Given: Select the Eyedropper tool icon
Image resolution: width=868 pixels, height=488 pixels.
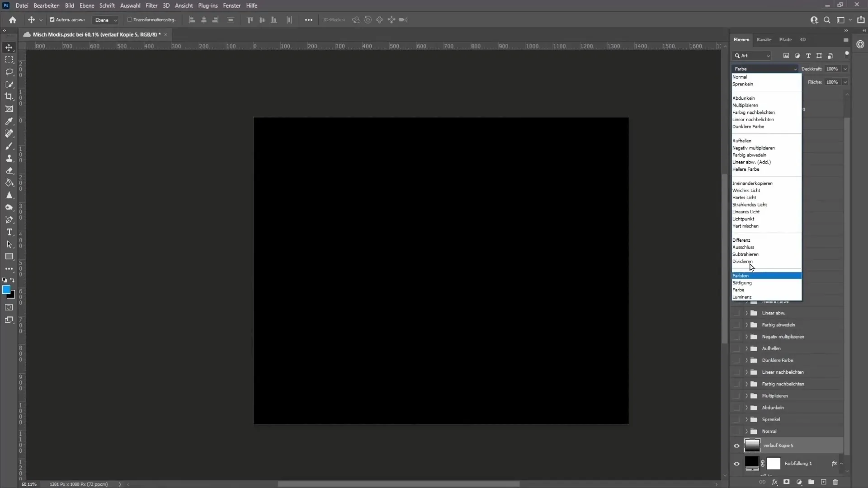Looking at the screenshot, I should point(9,121).
